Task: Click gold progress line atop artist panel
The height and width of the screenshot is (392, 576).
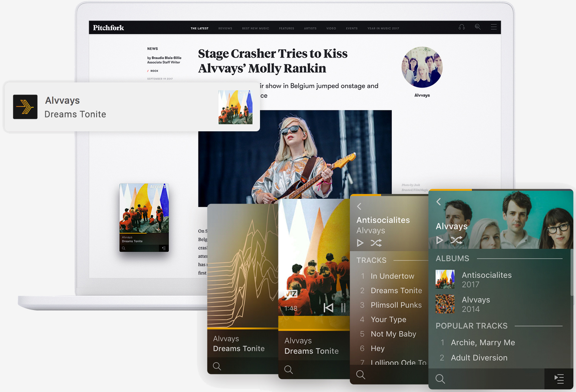Action: 450,190
